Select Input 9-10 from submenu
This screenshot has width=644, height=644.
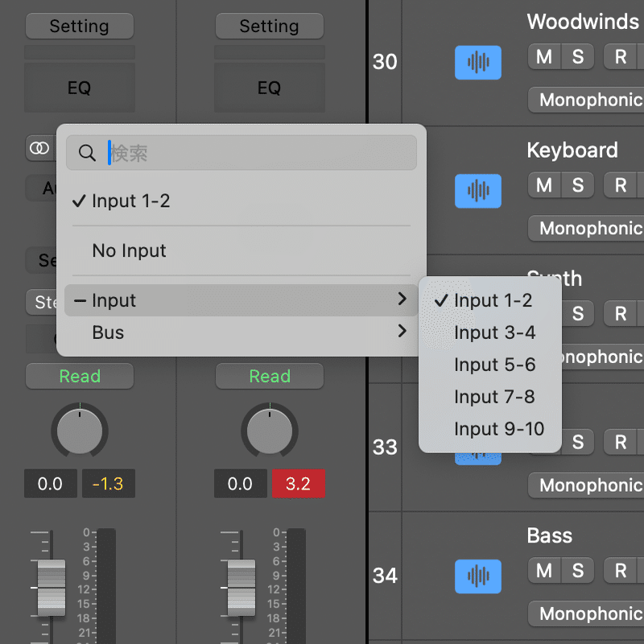499,429
